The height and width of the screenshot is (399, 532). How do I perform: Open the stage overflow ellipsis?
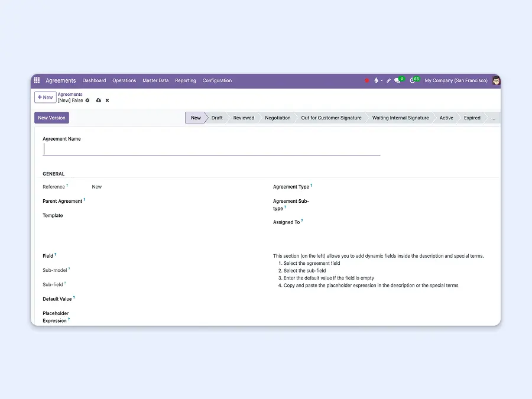(x=493, y=118)
